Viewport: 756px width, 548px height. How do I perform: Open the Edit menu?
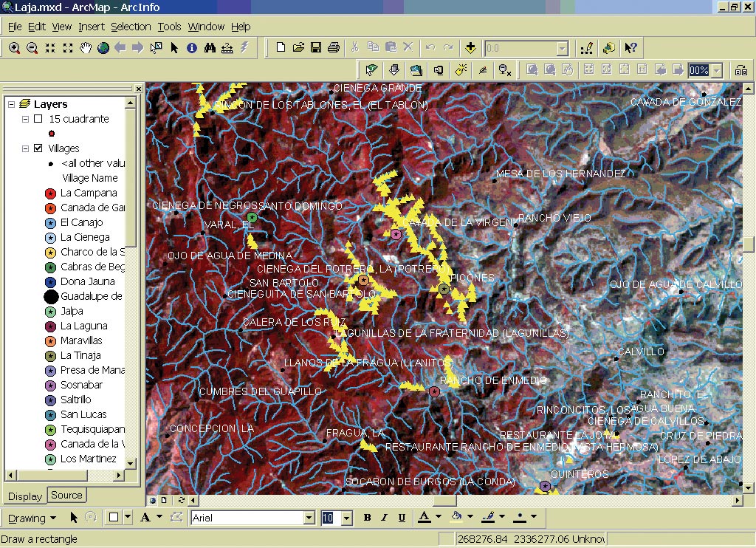pyautogui.click(x=37, y=27)
